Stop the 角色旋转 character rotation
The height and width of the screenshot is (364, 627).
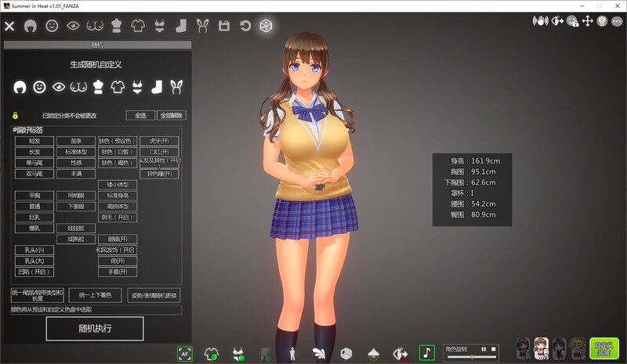pos(494,349)
